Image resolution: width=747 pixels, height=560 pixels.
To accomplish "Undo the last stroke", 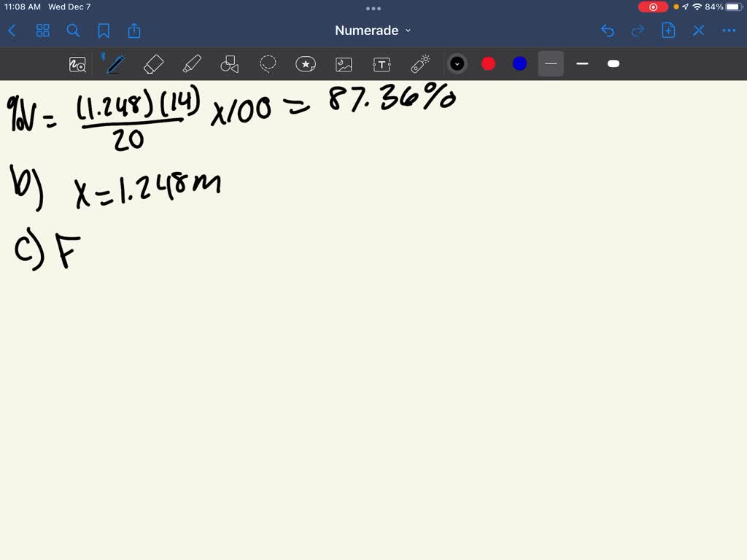I will 608,31.
